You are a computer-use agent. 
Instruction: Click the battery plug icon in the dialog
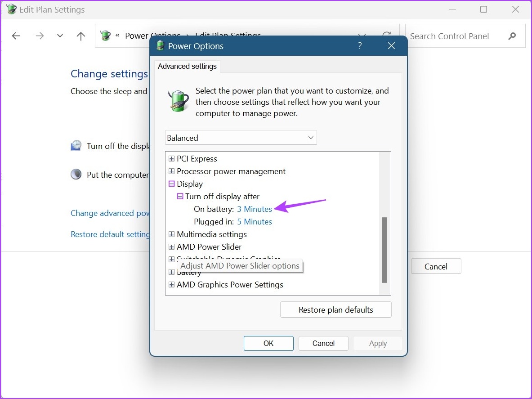click(179, 101)
